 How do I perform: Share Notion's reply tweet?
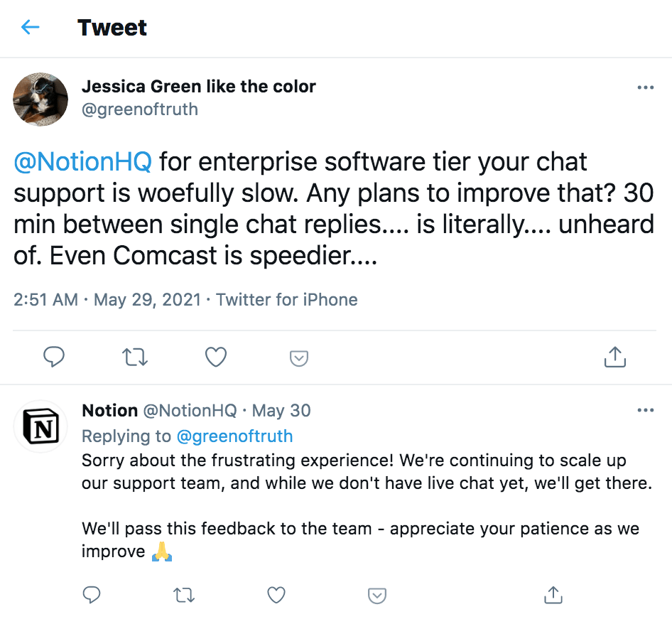553,595
